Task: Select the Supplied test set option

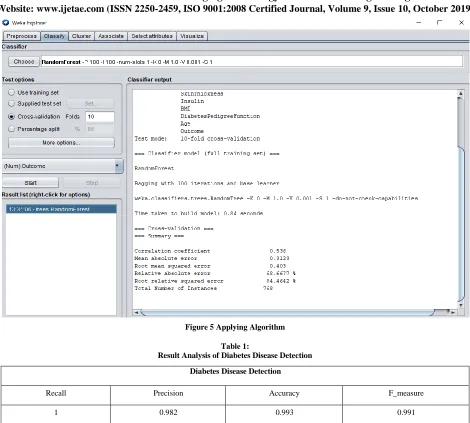Action: tap(35, 104)
